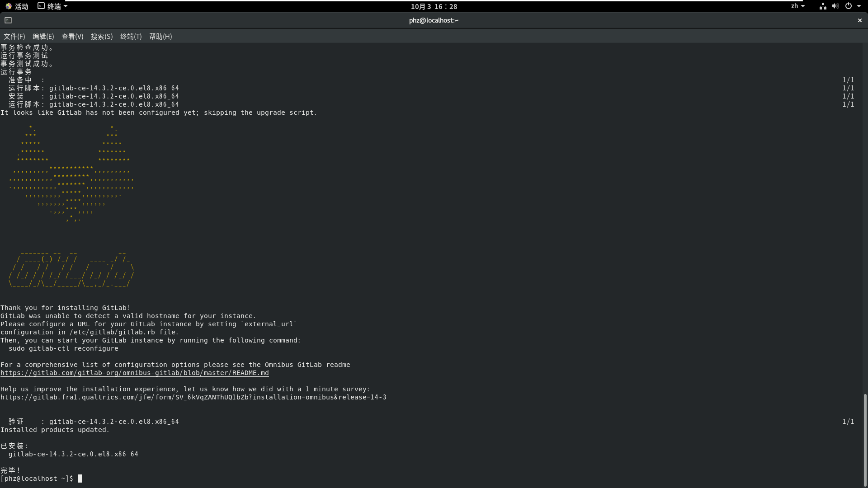Screen dimensions: 868x488
Task: Close the phz@localhost terminal window
Action: 859,20
